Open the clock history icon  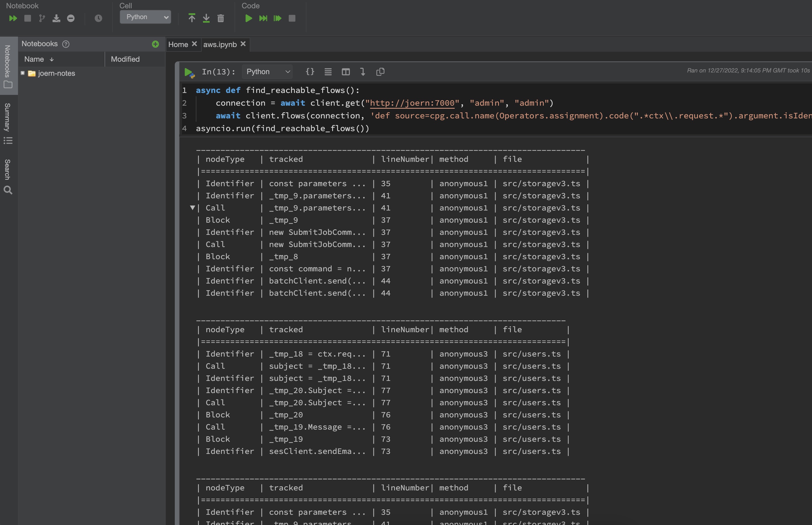[x=98, y=19]
